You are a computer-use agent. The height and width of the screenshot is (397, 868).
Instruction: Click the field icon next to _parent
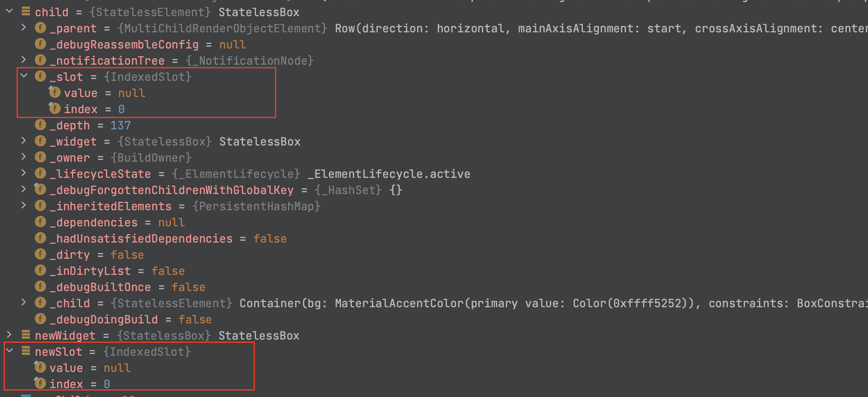coord(40,28)
